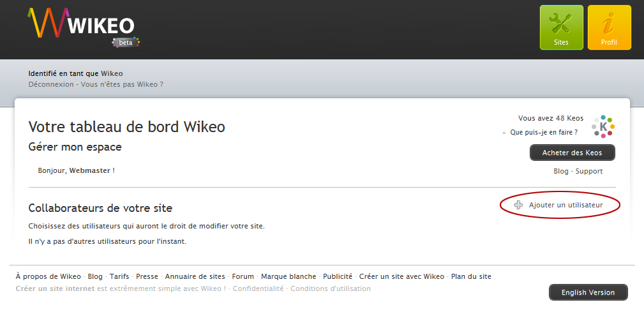Image resolution: width=644 pixels, height=321 pixels.
Task: Open Conditions d'utilisation link
Action: pos(333,288)
